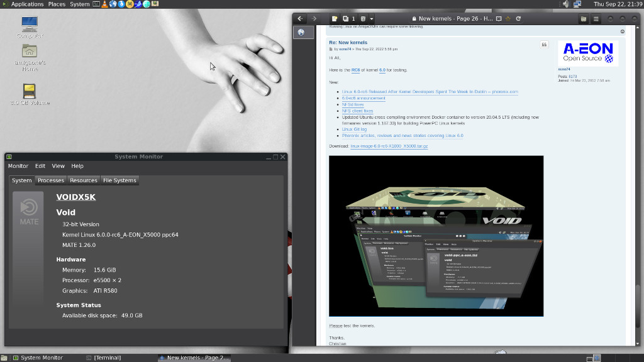Open the Computer desktop icon
The height and width of the screenshot is (362, 644).
(x=30, y=27)
